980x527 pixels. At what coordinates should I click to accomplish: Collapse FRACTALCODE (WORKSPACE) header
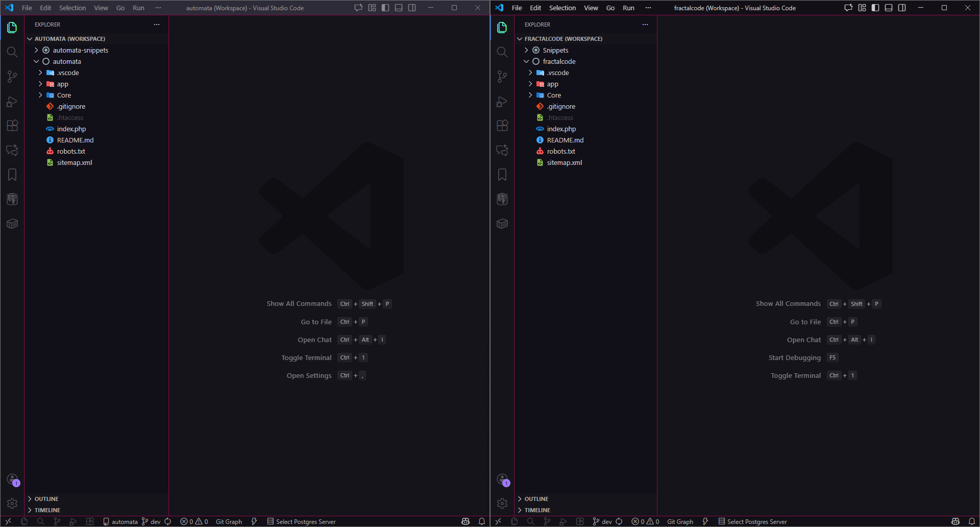point(585,39)
